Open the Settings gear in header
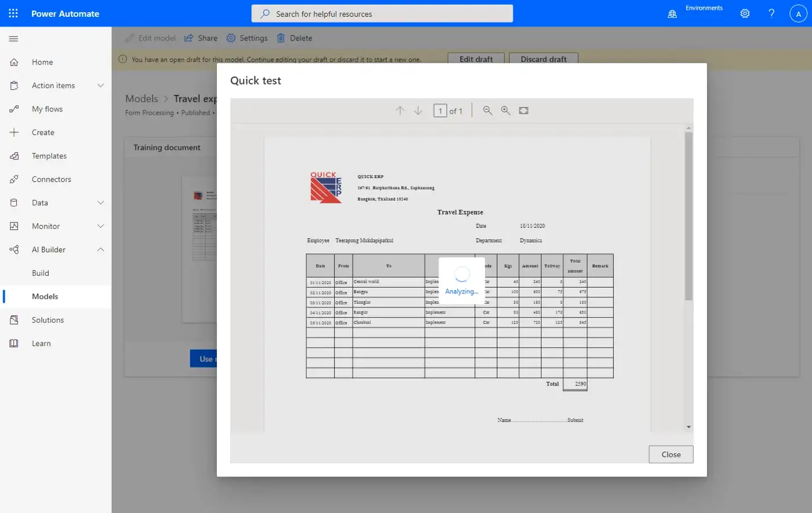Image resolution: width=812 pixels, height=513 pixels. (745, 13)
